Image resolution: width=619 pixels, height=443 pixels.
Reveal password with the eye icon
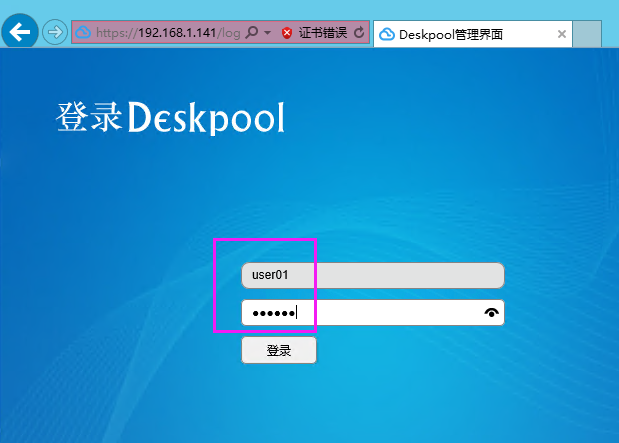pos(491,313)
